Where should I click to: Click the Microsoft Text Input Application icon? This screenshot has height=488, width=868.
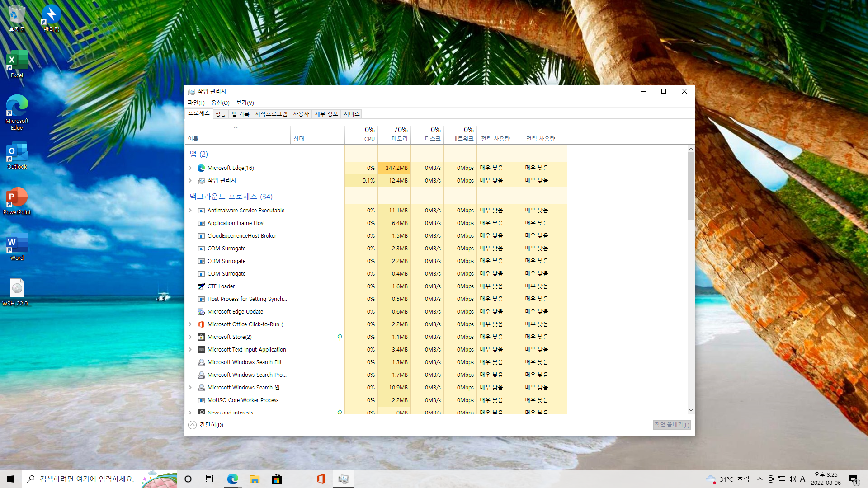[x=201, y=350]
